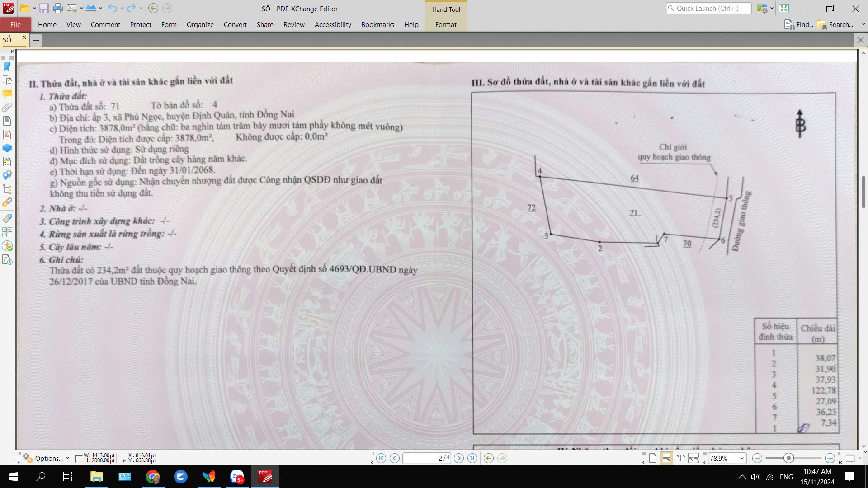868x488 pixels.
Task: Open the Options dropdown in status bar
Action: point(46,458)
